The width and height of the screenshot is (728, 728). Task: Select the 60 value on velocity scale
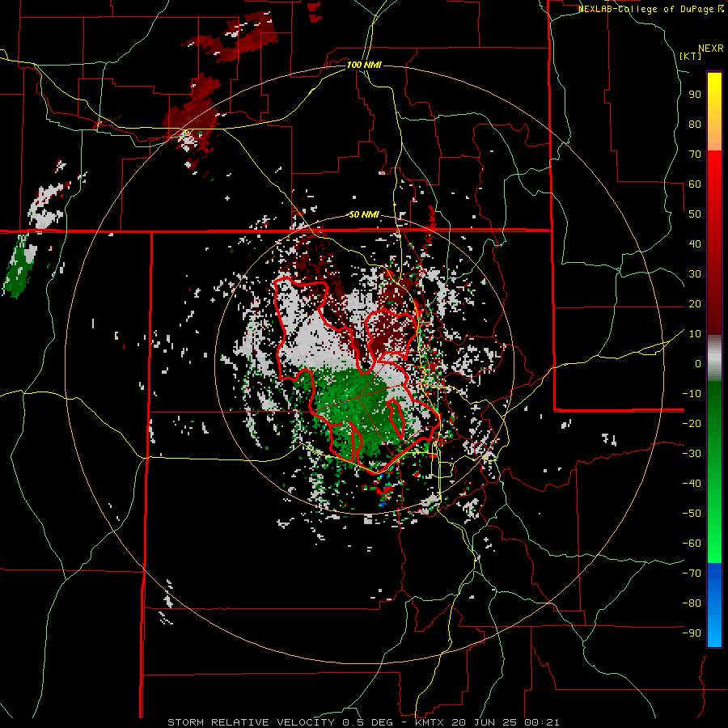(695, 184)
